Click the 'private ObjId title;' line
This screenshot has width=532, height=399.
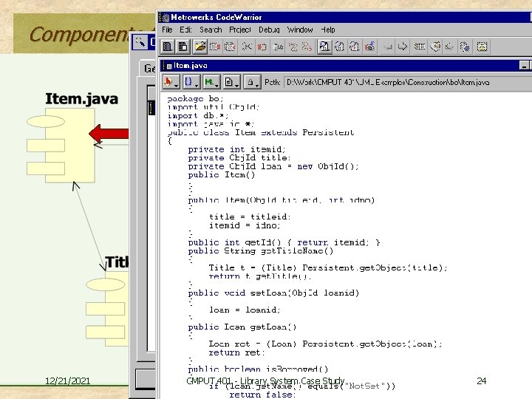pos(239,158)
